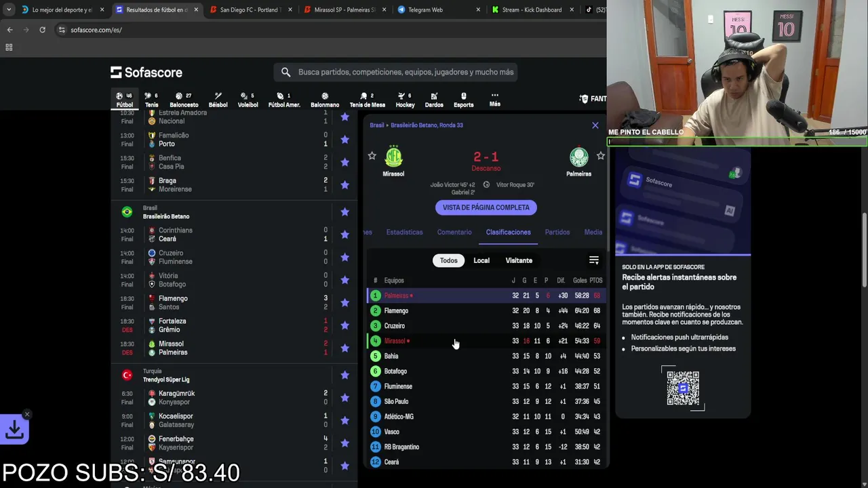Select the Clasificaciones tab
The width and height of the screenshot is (868, 488).
[508, 232]
